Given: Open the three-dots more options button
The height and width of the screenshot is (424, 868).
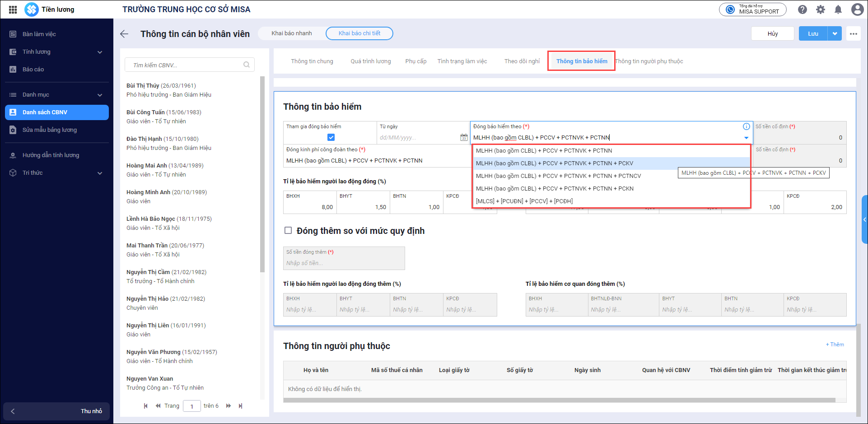Looking at the screenshot, I should click(x=853, y=33).
